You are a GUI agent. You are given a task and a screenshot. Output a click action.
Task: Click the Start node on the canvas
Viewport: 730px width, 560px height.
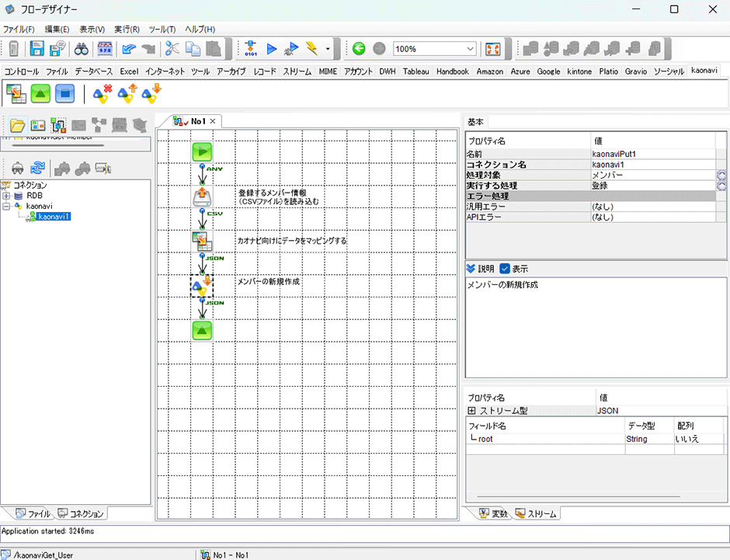point(202,151)
